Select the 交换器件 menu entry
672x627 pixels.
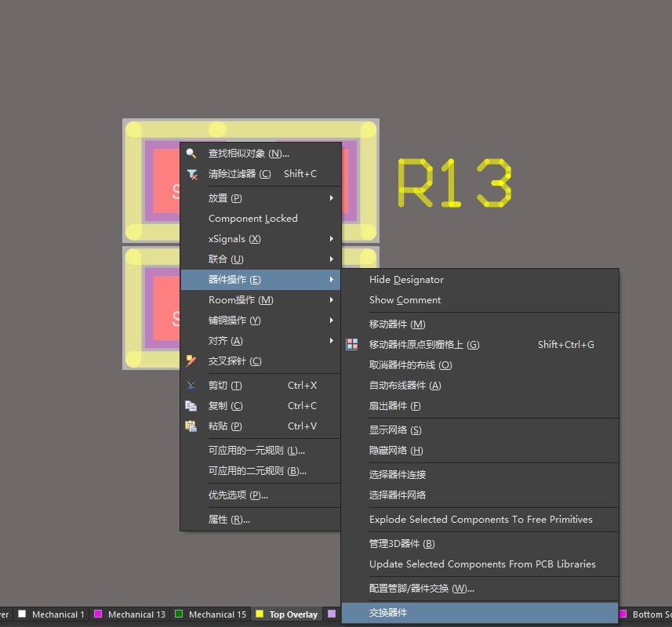point(388,613)
